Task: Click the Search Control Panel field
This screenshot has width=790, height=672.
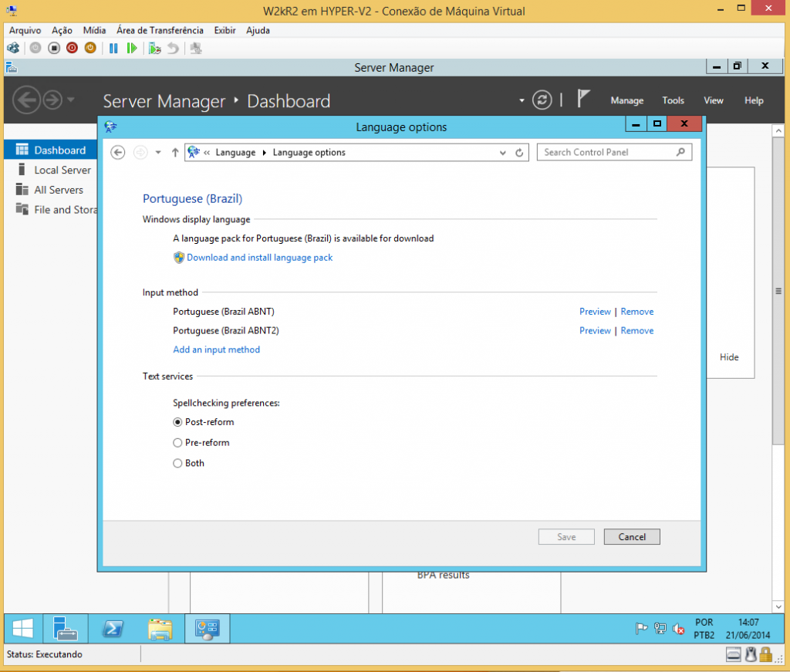Action: click(606, 153)
